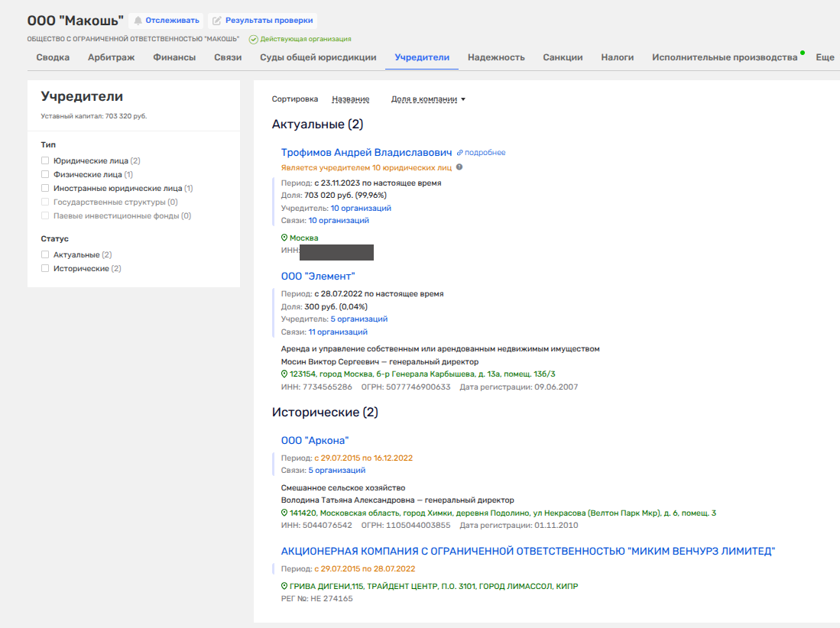
Task: Click the bell icon next to Отслеживать
Action: point(138,21)
